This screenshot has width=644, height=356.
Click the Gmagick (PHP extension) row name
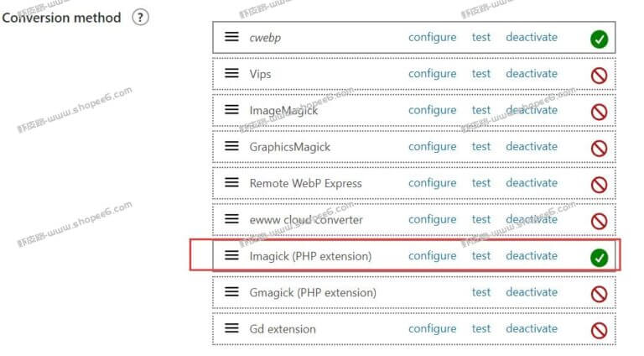click(313, 293)
